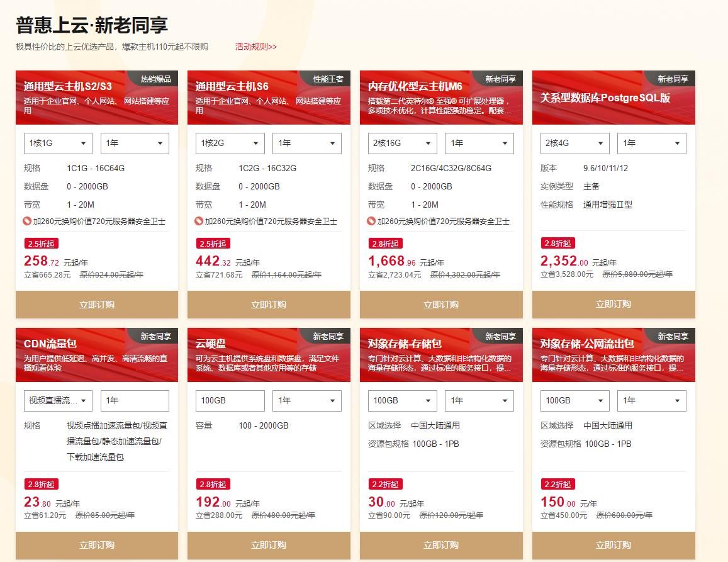Open 1年 duration dropdown for M6 host
Viewport: 728px width, 562px height.
(x=479, y=143)
